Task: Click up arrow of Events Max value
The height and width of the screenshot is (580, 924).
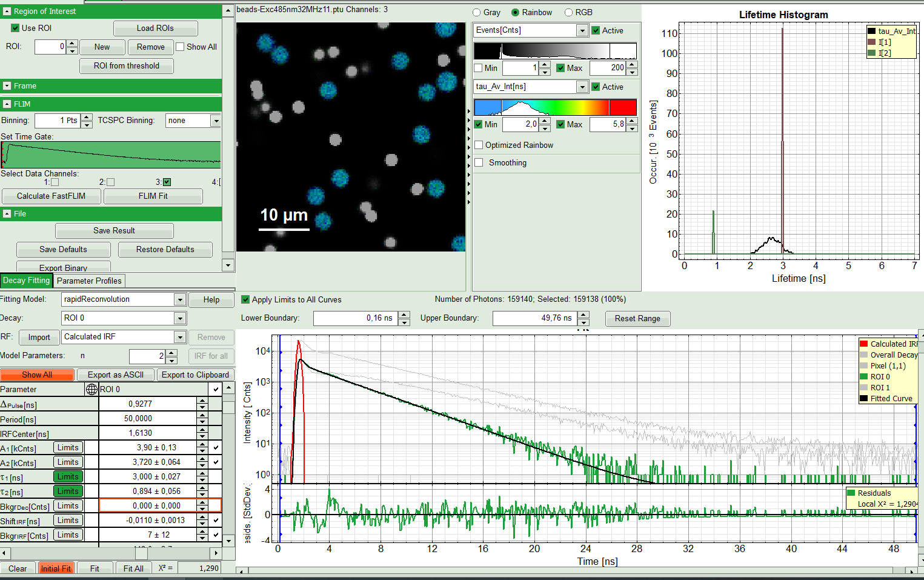Action: (632, 64)
